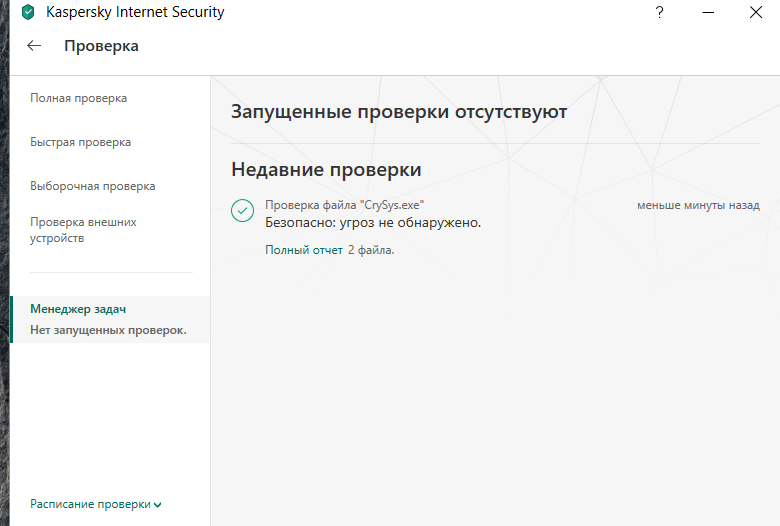780x526 pixels.
Task: Open help via the question mark icon
Action: [x=660, y=13]
